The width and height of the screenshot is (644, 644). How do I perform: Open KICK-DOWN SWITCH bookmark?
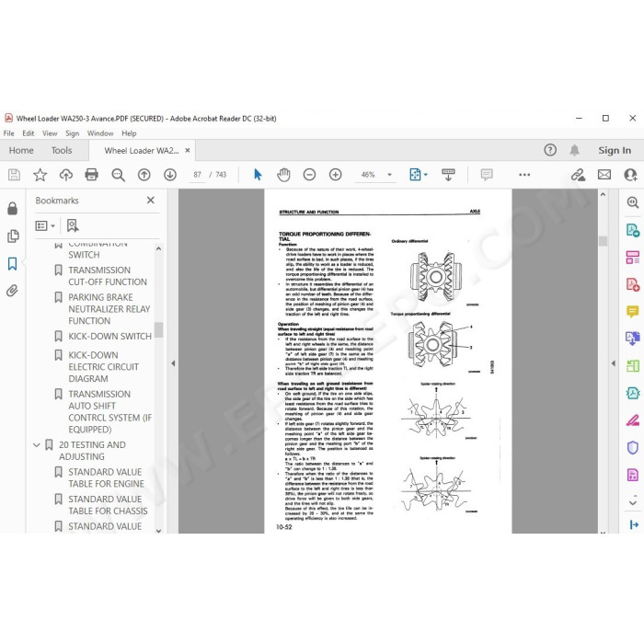tap(109, 337)
